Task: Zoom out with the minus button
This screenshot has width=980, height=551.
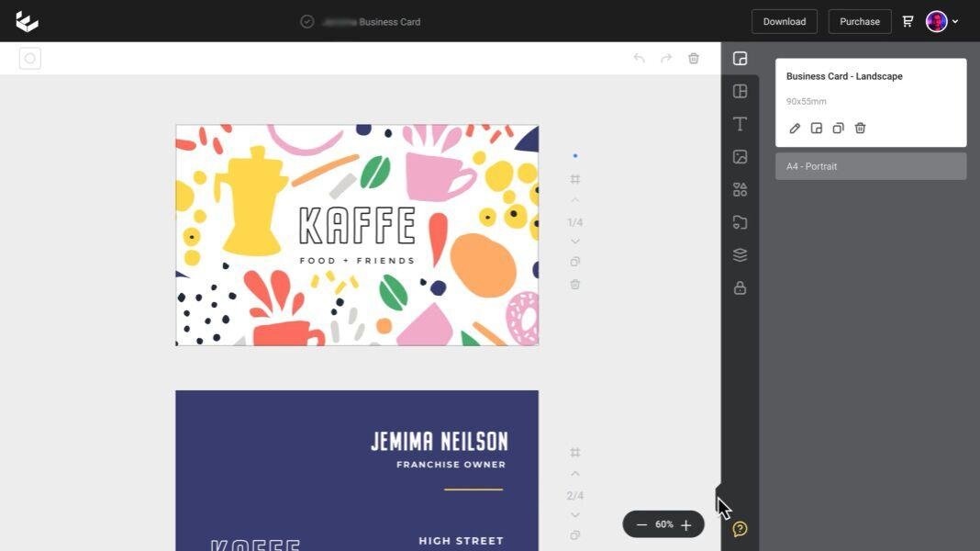Action: (641, 524)
